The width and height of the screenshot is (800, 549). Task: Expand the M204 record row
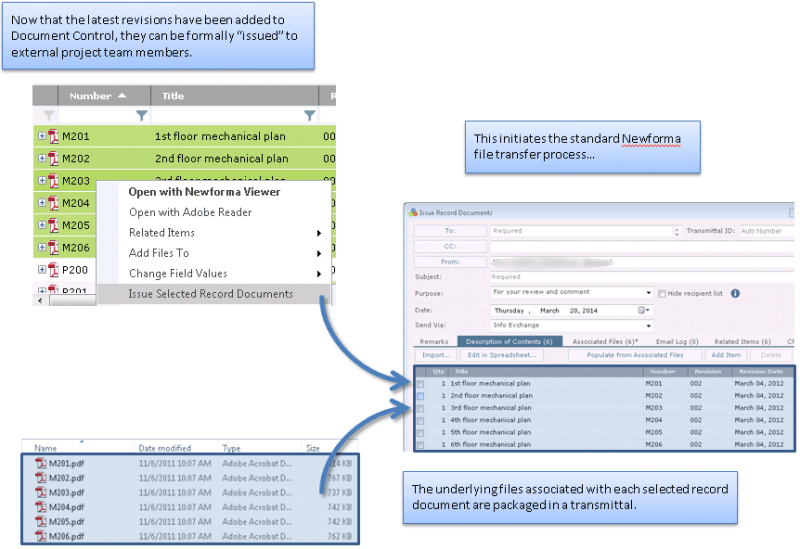(x=42, y=203)
